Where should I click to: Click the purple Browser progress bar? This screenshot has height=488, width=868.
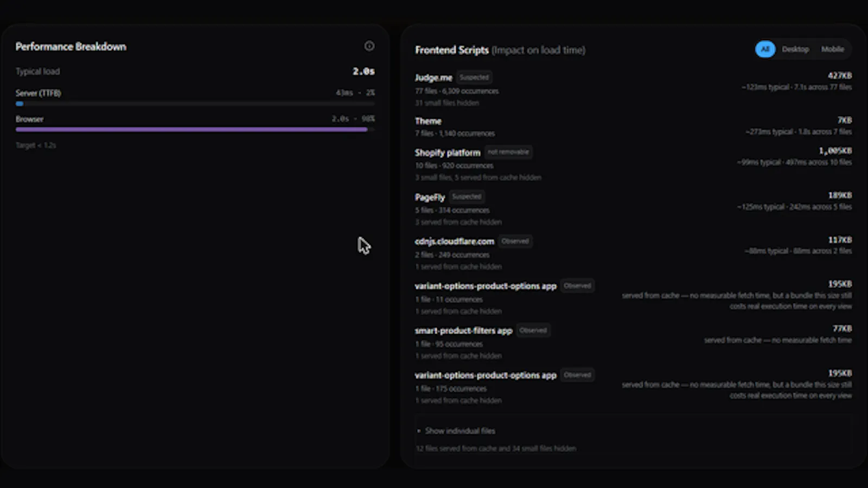pos(195,130)
